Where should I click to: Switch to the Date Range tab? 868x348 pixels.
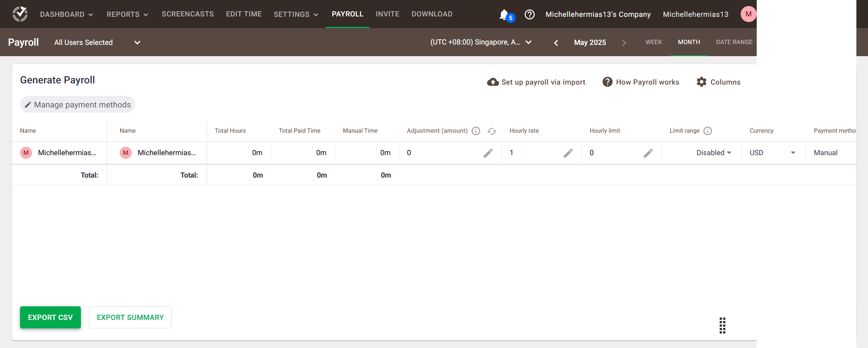click(734, 42)
